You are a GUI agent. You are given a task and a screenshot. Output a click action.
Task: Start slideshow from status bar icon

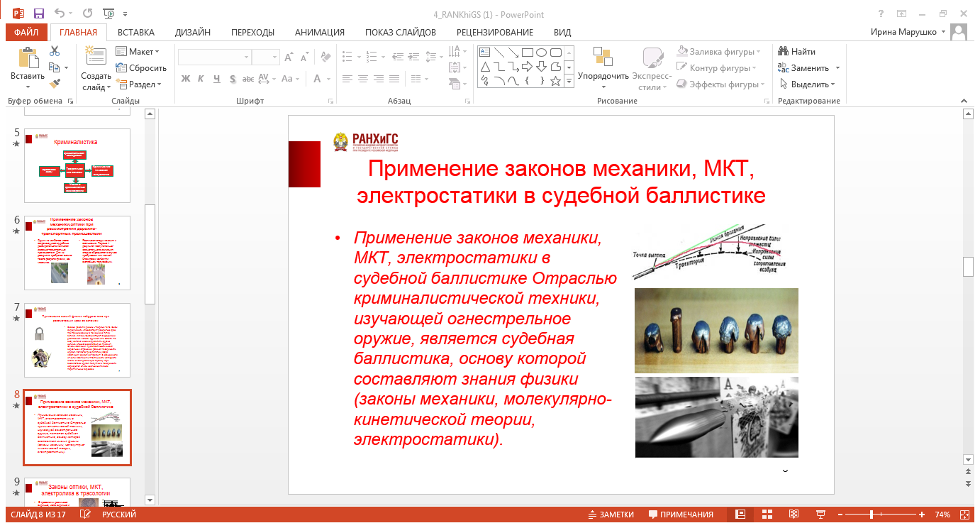pyautogui.click(x=820, y=515)
